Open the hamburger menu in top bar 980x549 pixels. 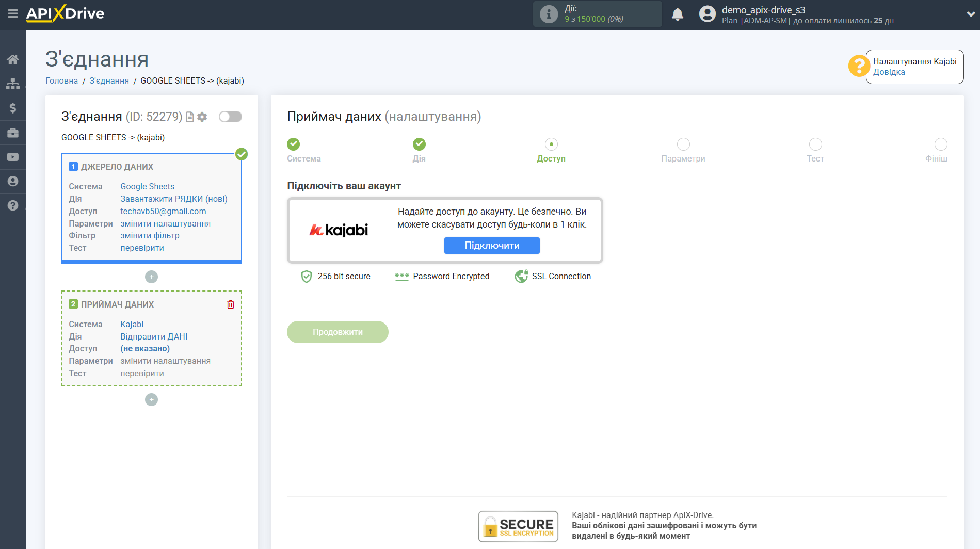pyautogui.click(x=12, y=14)
